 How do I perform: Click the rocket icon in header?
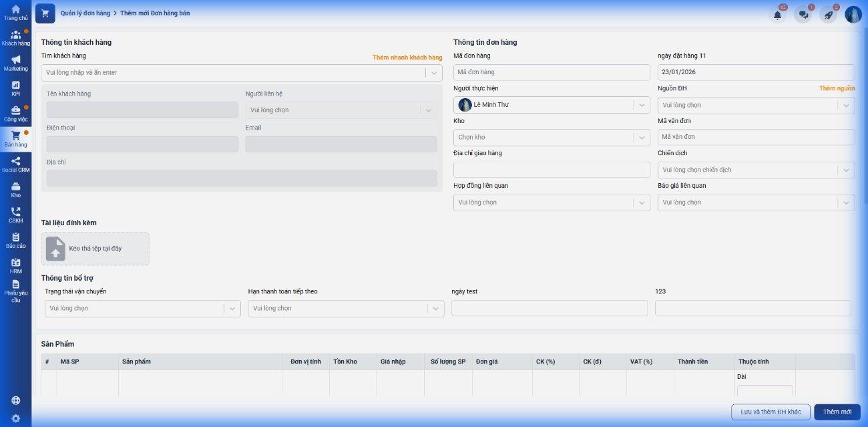[829, 15]
